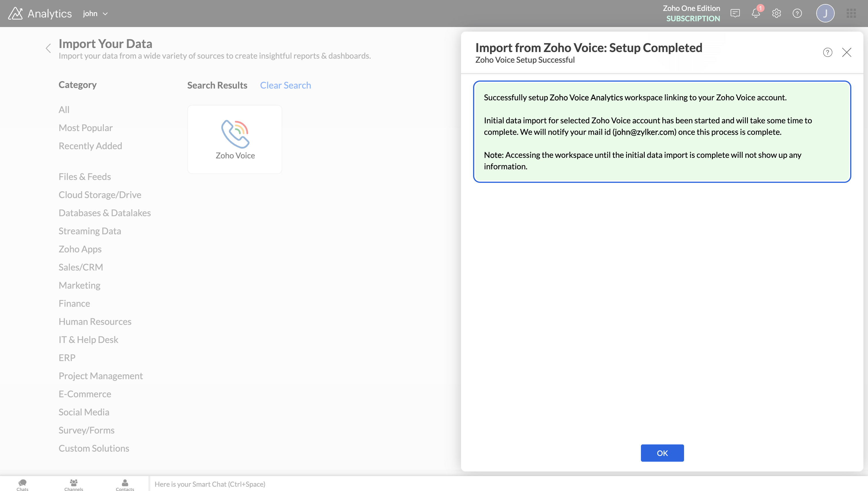Select the Databases & Datalakes category
Viewport: 868px width, 491px height.
(x=105, y=213)
